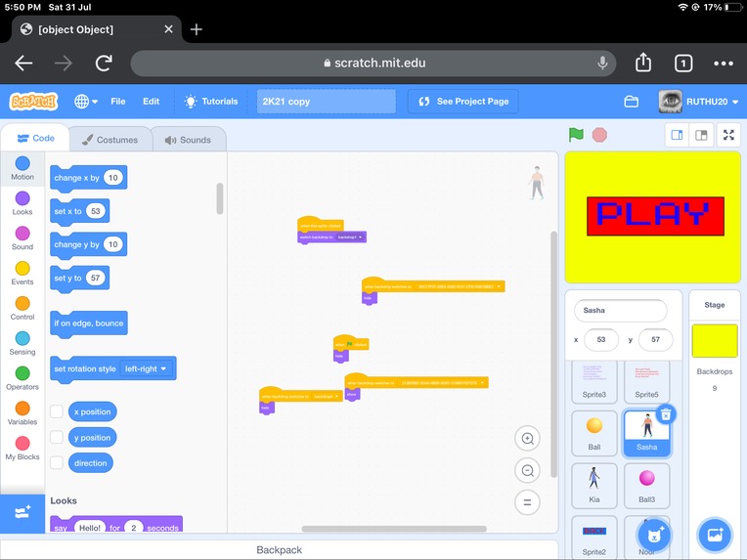Click the sprite y coordinate field
This screenshot has height=560, width=747.
(655, 339)
